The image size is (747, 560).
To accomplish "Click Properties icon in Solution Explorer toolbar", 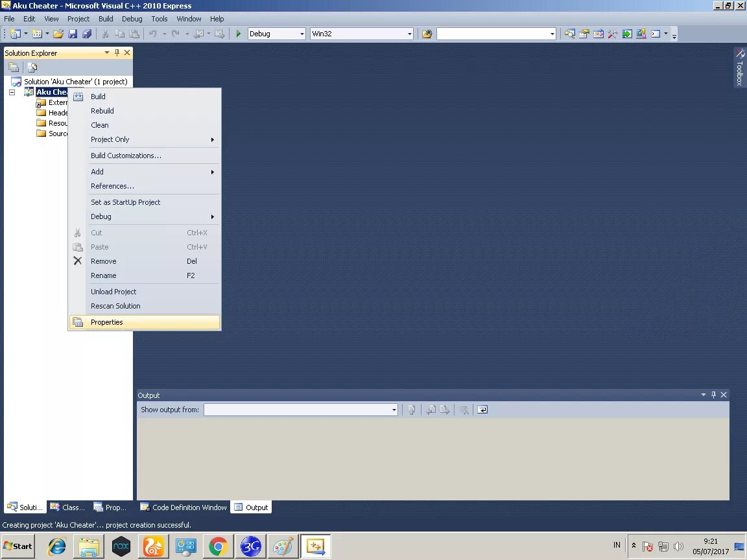I will coord(14,67).
